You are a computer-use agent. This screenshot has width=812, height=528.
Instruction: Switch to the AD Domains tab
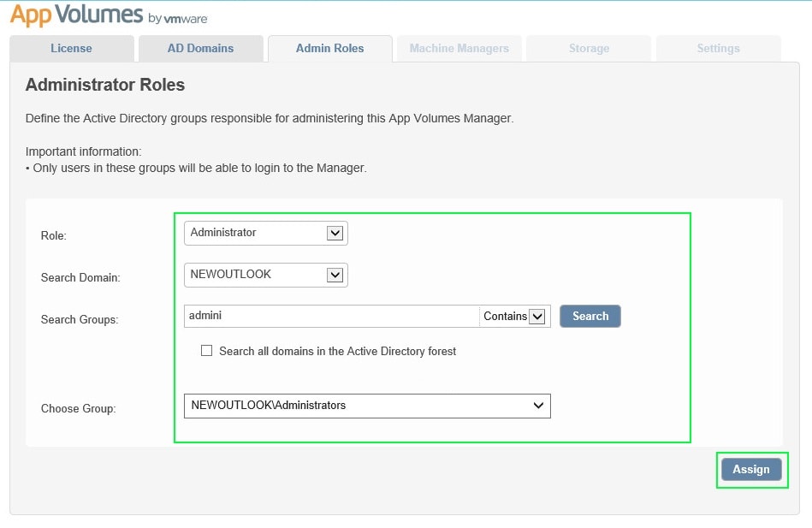[x=200, y=49]
